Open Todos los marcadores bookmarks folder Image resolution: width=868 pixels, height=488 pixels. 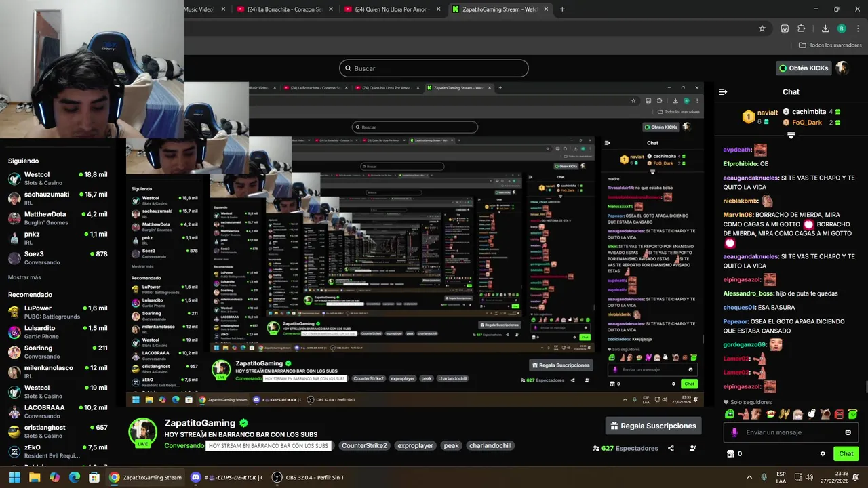(x=830, y=45)
